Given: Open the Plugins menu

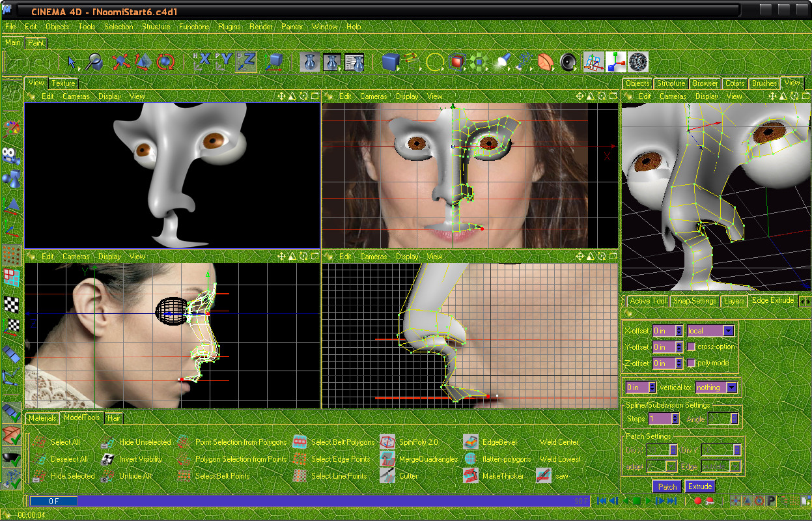Looking at the screenshot, I should pyautogui.click(x=229, y=27).
